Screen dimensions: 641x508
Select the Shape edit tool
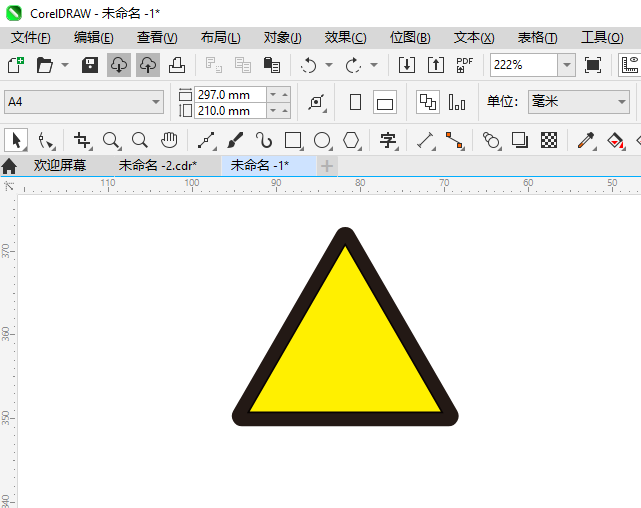(x=46, y=141)
